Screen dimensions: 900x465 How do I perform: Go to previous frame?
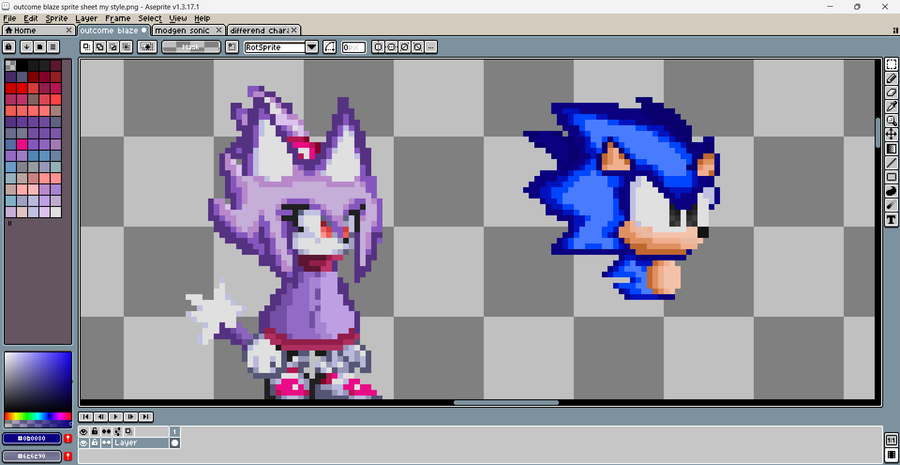coord(101,417)
